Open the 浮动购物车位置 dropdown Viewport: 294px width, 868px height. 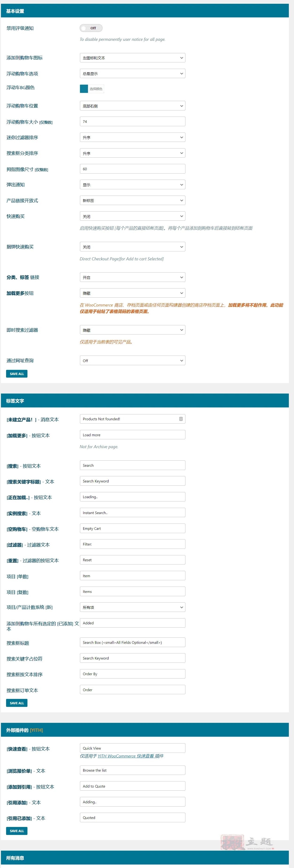[132, 106]
